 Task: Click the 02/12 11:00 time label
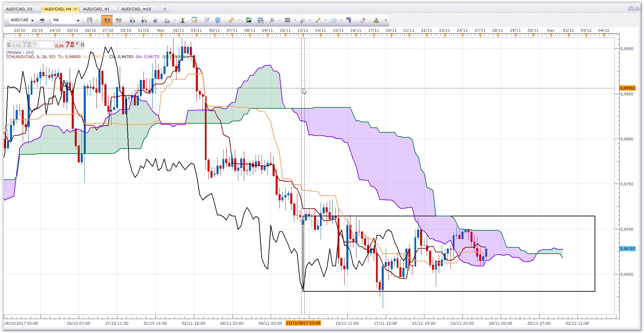pyautogui.click(x=577, y=323)
